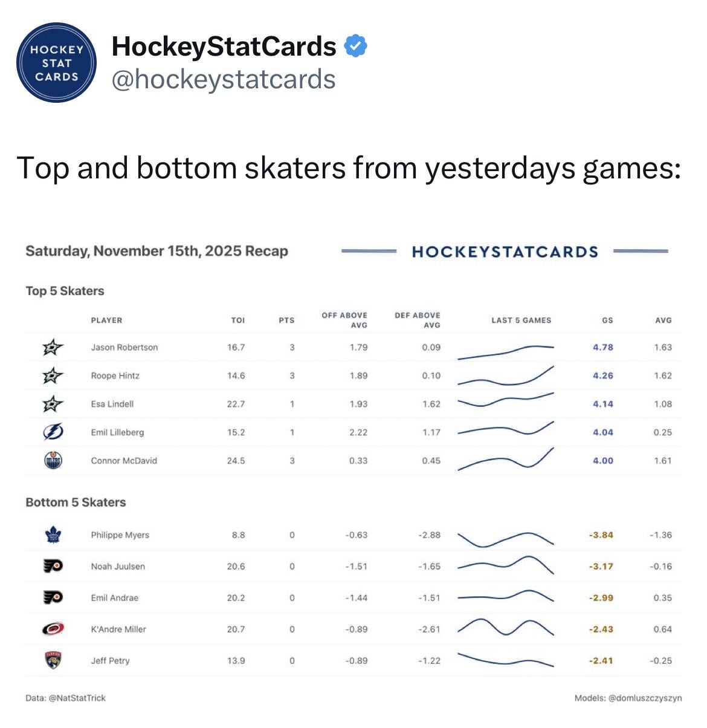Click the Tampa Bay Lightning logo
This screenshot has width=707, height=728.
pyautogui.click(x=53, y=432)
